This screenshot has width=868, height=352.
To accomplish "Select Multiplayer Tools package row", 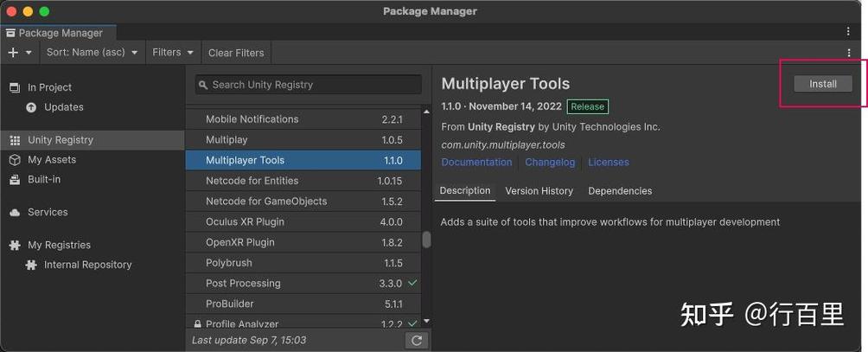I will coord(303,161).
